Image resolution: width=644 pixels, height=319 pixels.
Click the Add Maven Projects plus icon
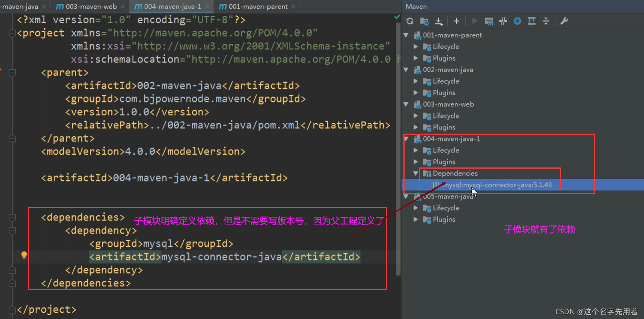point(456,21)
